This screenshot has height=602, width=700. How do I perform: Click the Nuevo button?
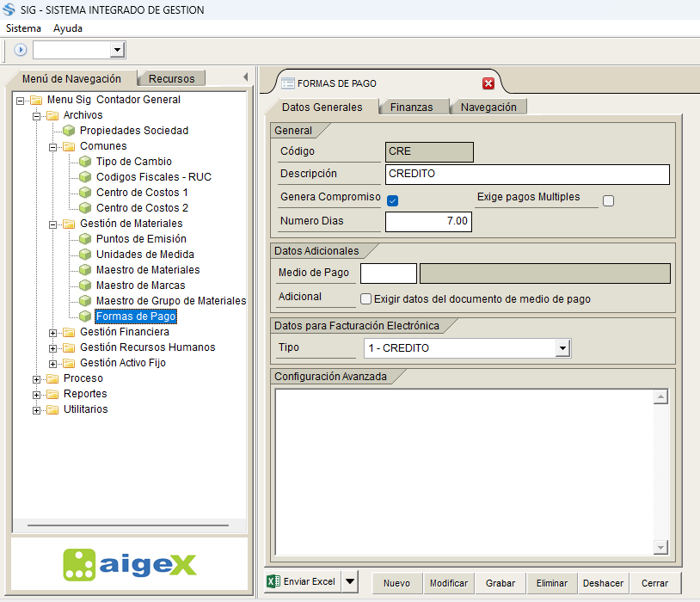397,583
